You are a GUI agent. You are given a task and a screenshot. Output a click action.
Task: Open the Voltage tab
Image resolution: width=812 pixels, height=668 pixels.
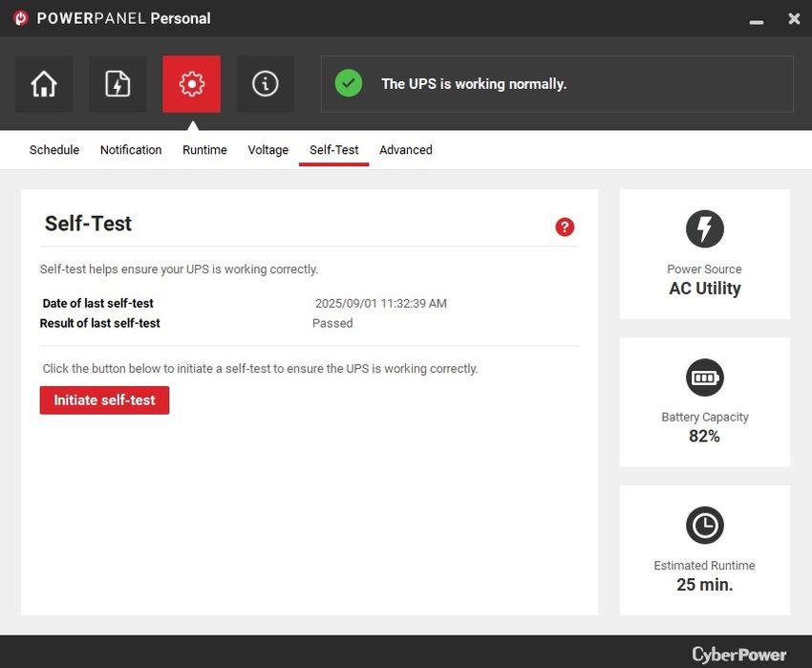pos(267,150)
